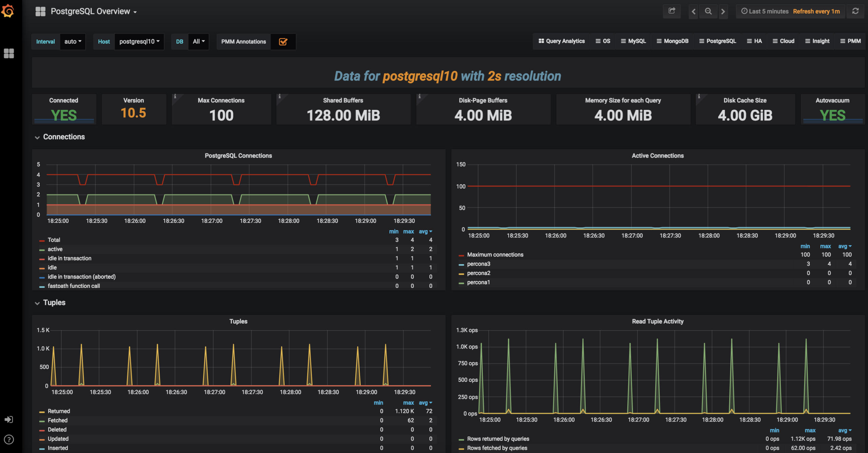Click the refresh dashboard icon
Screen dimensions: 868x453
(x=855, y=11)
